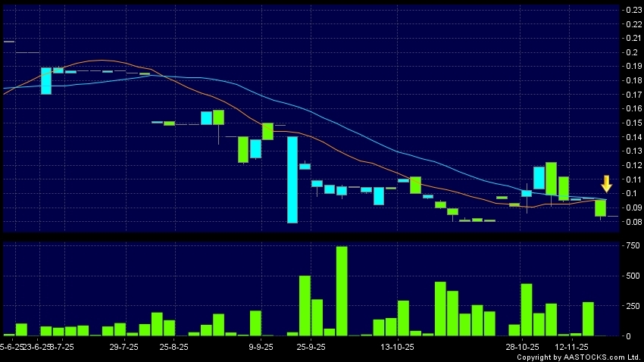The width and height of the screenshot is (644, 362).
Task: Click the yellow down arrow marker
Action: [x=606, y=183]
